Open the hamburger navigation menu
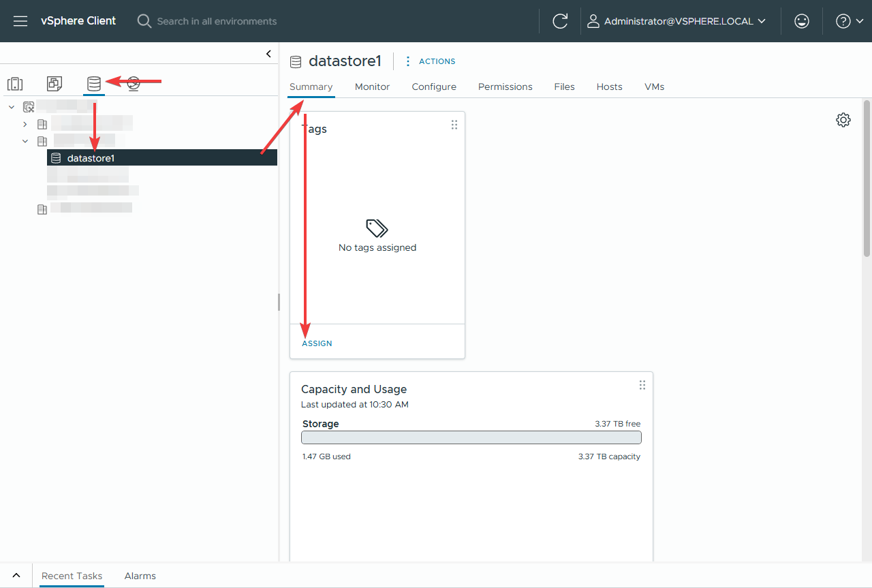Image resolution: width=872 pixels, height=588 pixels. (x=20, y=21)
